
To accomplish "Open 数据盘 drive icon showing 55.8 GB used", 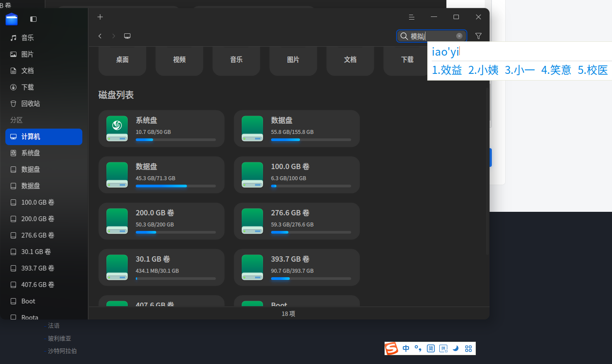I will 252,129.
